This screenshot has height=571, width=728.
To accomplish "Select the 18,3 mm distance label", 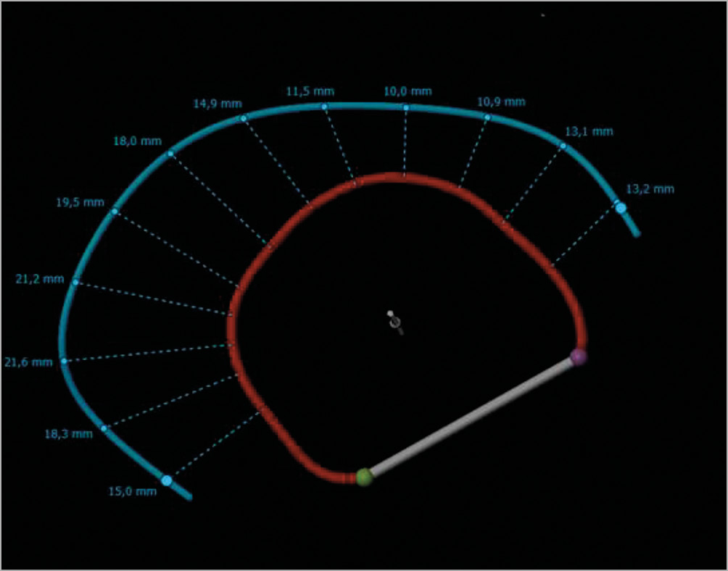I will [x=69, y=434].
